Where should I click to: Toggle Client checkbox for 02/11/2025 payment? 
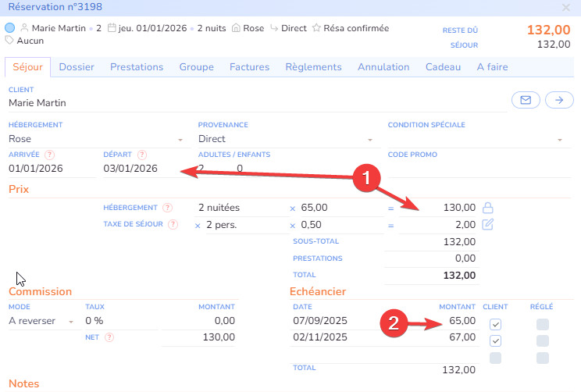click(x=495, y=340)
